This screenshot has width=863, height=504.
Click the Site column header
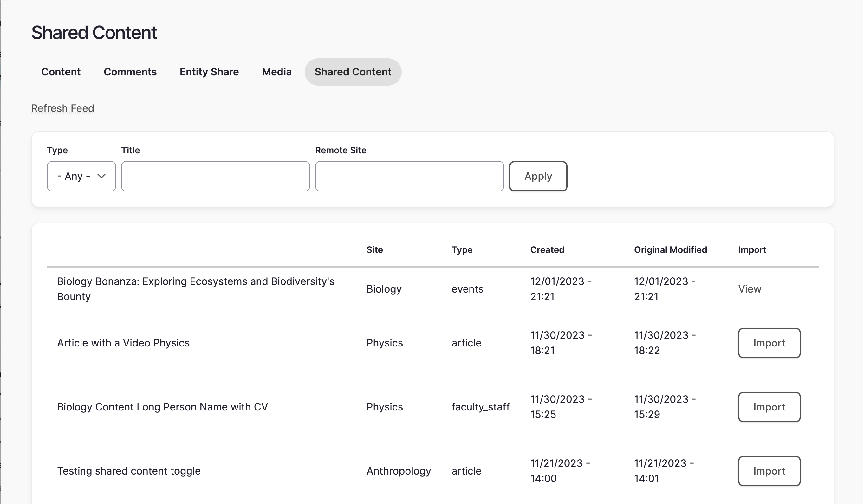click(x=375, y=250)
